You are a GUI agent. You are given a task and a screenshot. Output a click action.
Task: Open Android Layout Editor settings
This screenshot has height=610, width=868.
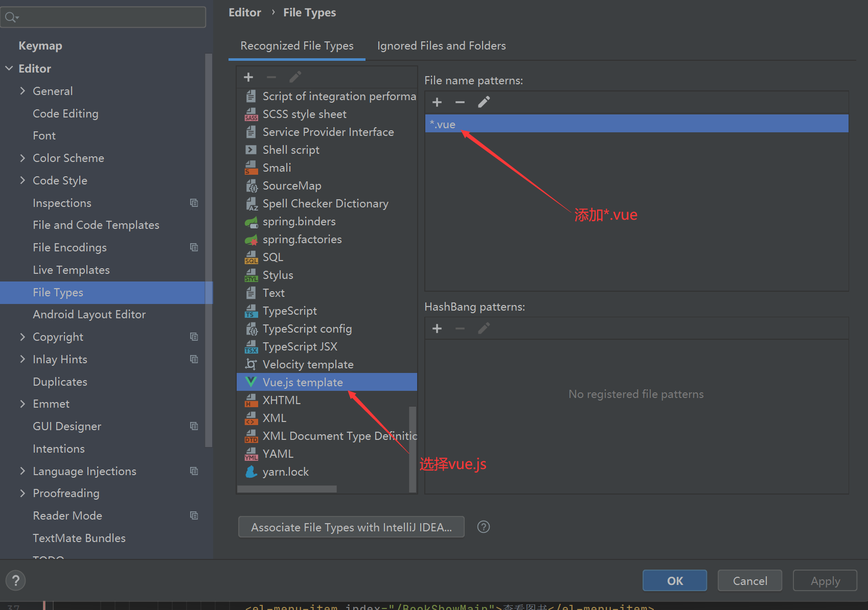point(89,314)
